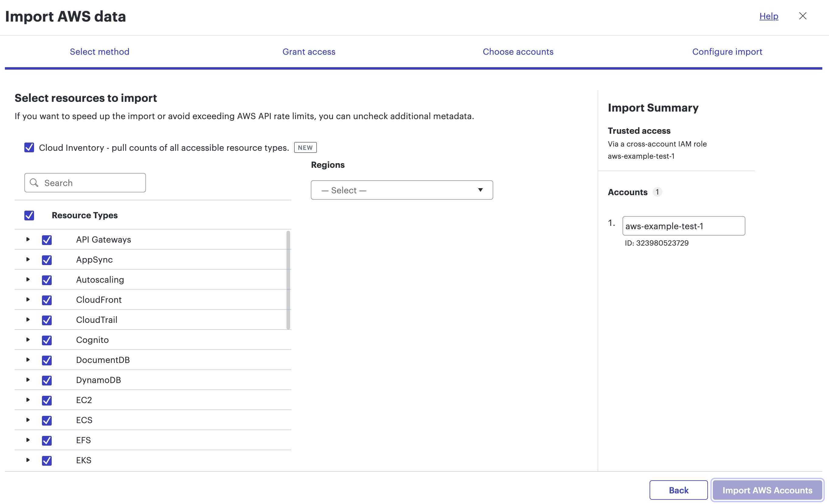This screenshot has height=504, width=829.
Task: Click the aws-example-test-1 account name field
Action: coord(683,226)
